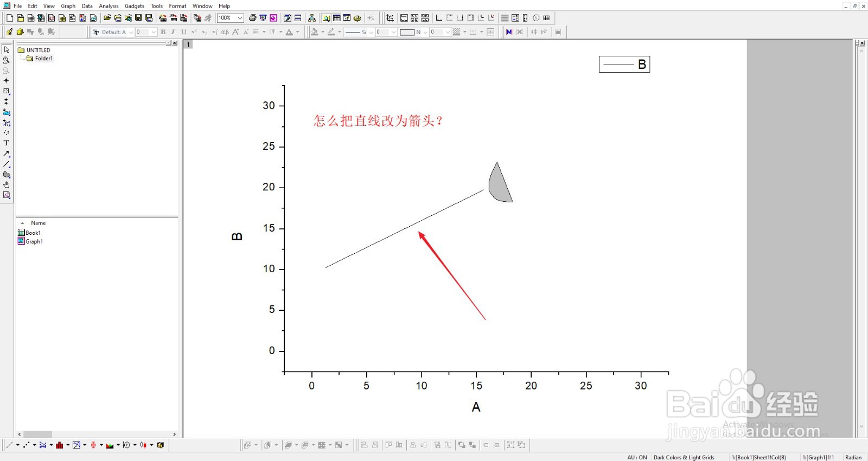Click the Name column header
868x461 pixels.
(38, 223)
